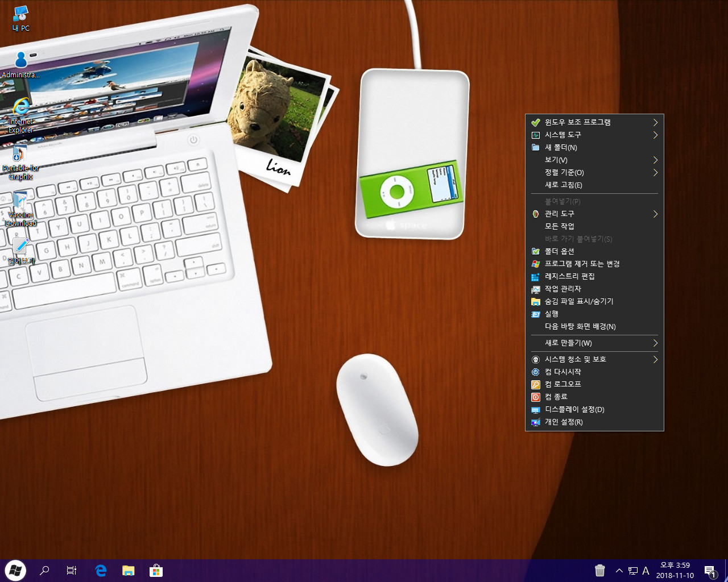Image resolution: width=728 pixels, height=582 pixels.
Task: Choose 컴 종료 to shut down
Action: tap(594, 397)
